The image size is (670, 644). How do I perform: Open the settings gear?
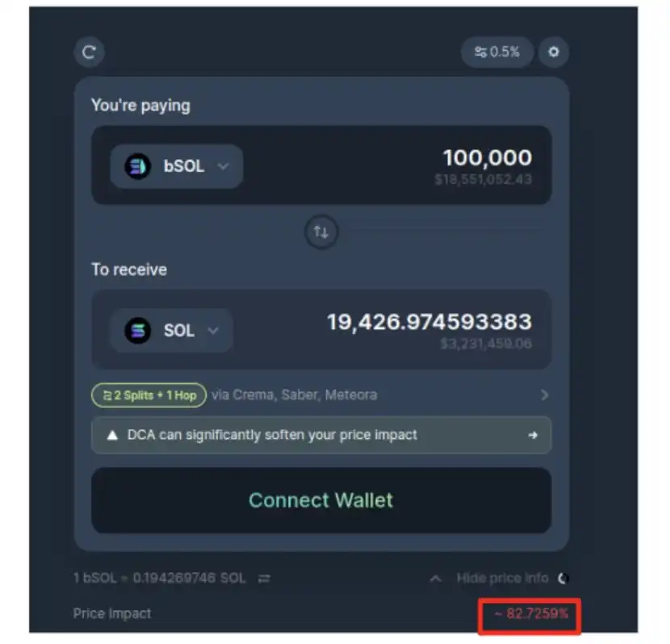[x=553, y=52]
